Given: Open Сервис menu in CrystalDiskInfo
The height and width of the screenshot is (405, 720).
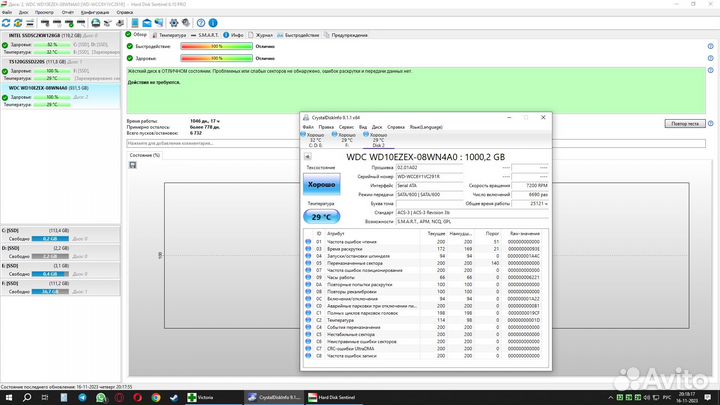Looking at the screenshot, I should tap(346, 127).
